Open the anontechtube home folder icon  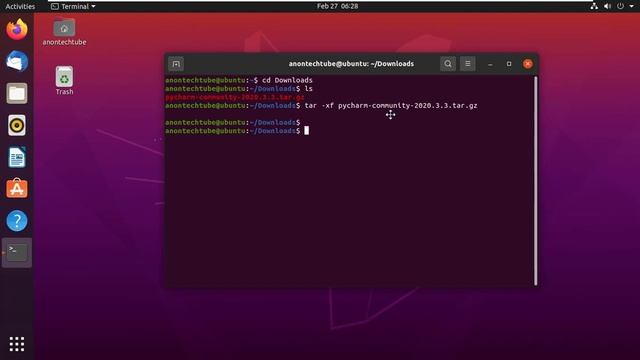point(64,32)
